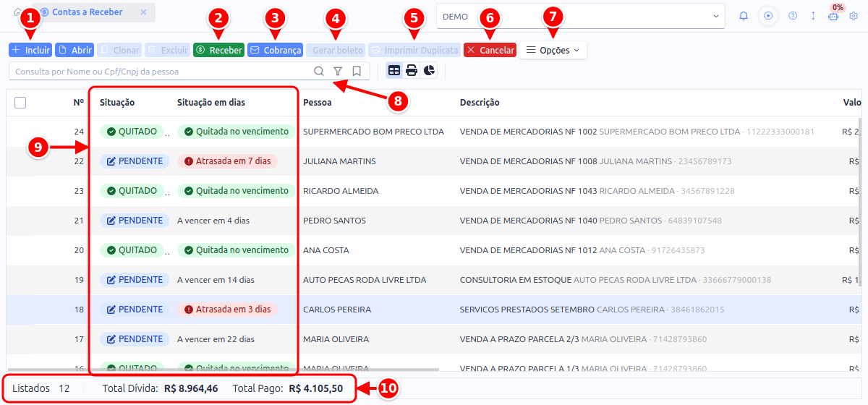Select the RICARDO ALMEIDA person cell
The height and width of the screenshot is (405, 868).
pyautogui.click(x=341, y=191)
